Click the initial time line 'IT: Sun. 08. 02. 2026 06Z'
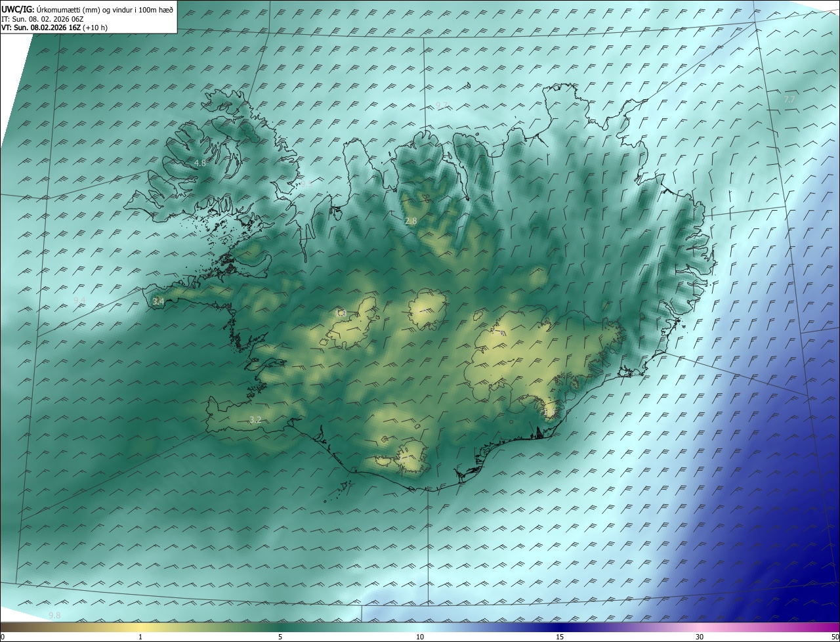The width and height of the screenshot is (840, 642). click(43, 19)
